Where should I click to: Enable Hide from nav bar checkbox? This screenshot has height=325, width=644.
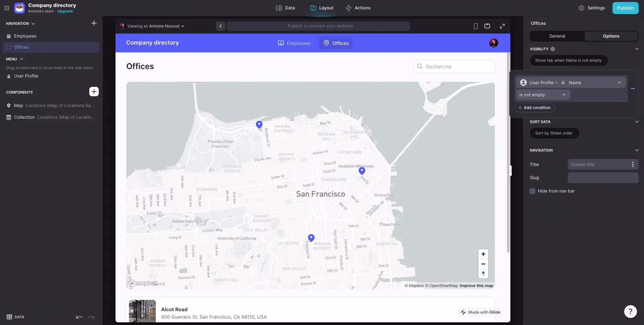[533, 191]
